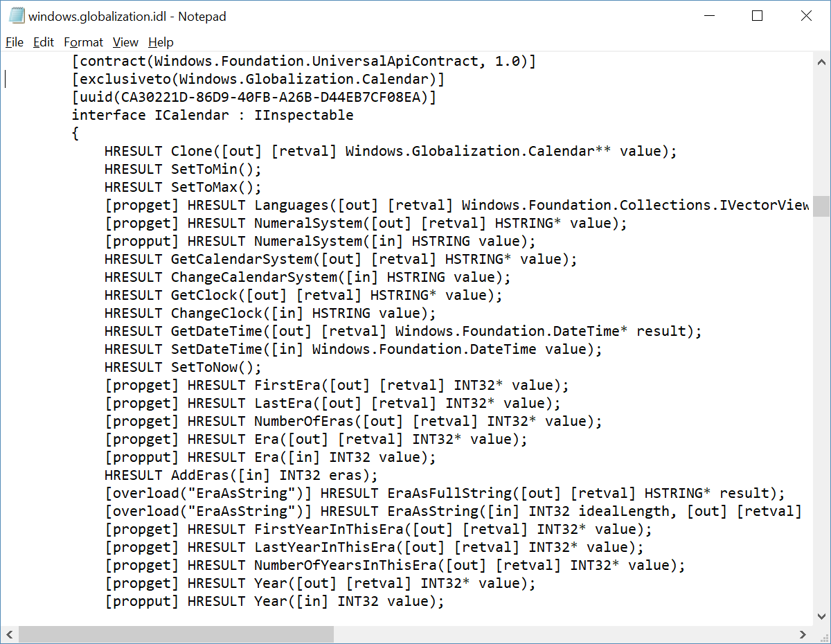Close the Notepad window
This screenshot has width=831, height=644.
806,15
